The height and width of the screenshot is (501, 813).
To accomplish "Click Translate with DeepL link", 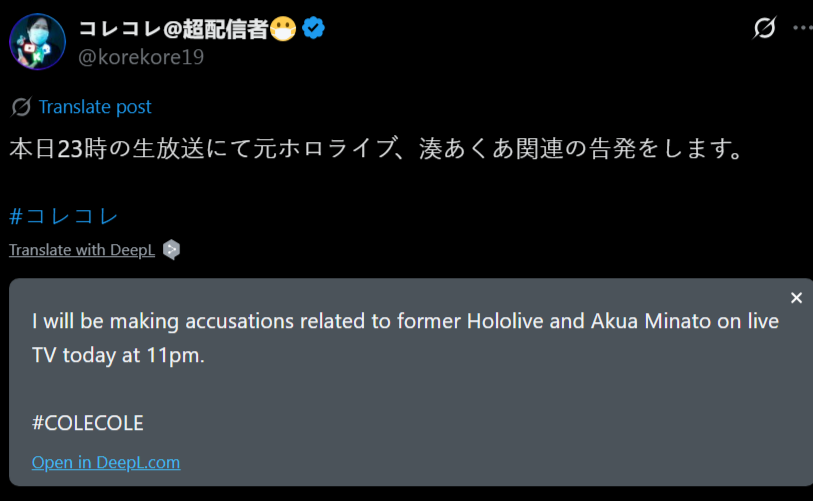I will pos(82,250).
